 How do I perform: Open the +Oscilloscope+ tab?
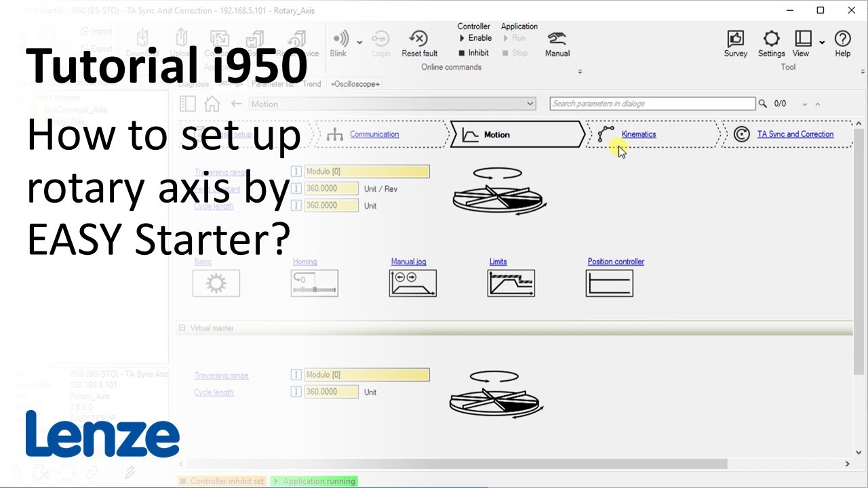coord(355,84)
